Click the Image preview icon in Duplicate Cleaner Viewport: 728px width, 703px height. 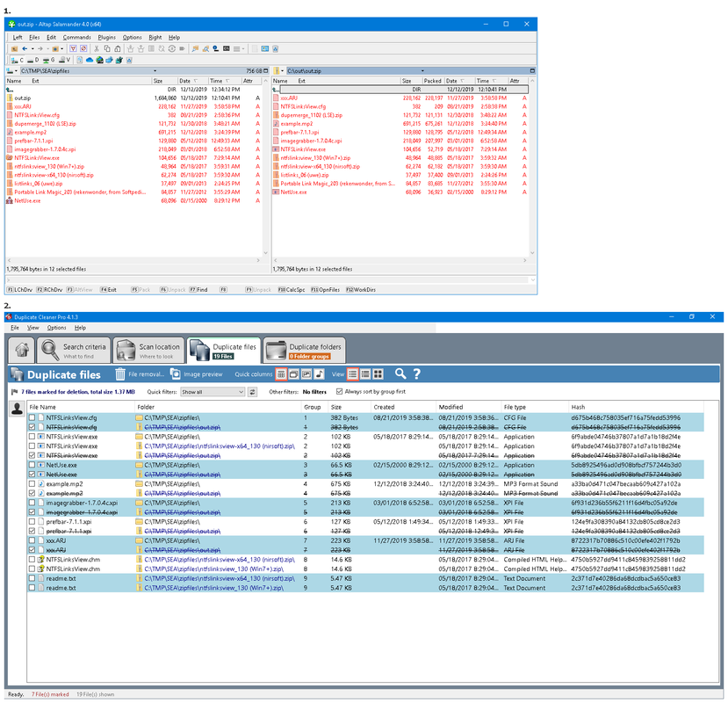(x=175, y=374)
